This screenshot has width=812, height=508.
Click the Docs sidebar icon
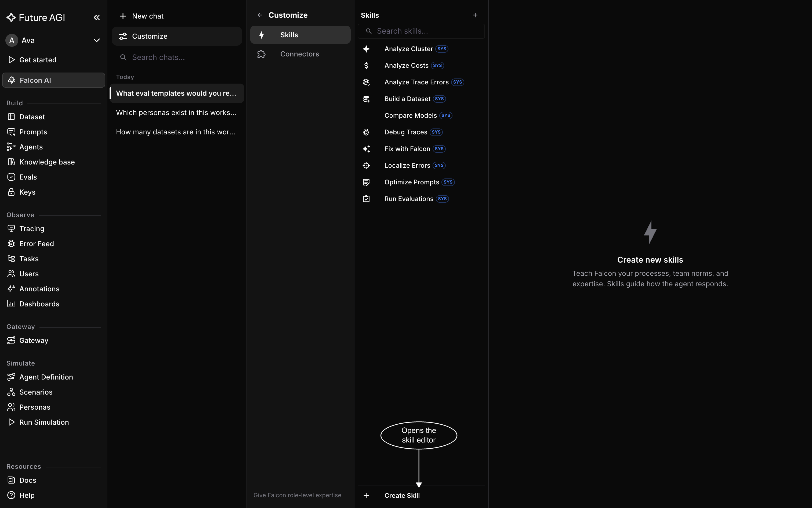11,480
